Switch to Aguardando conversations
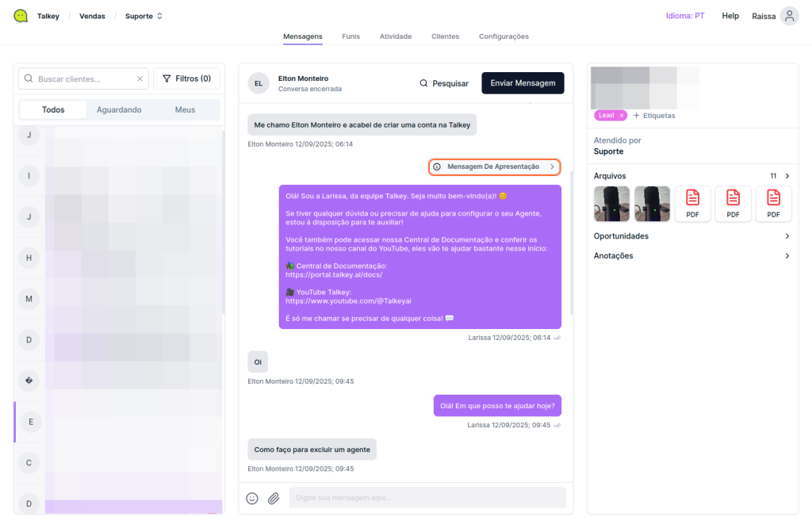 coord(119,110)
